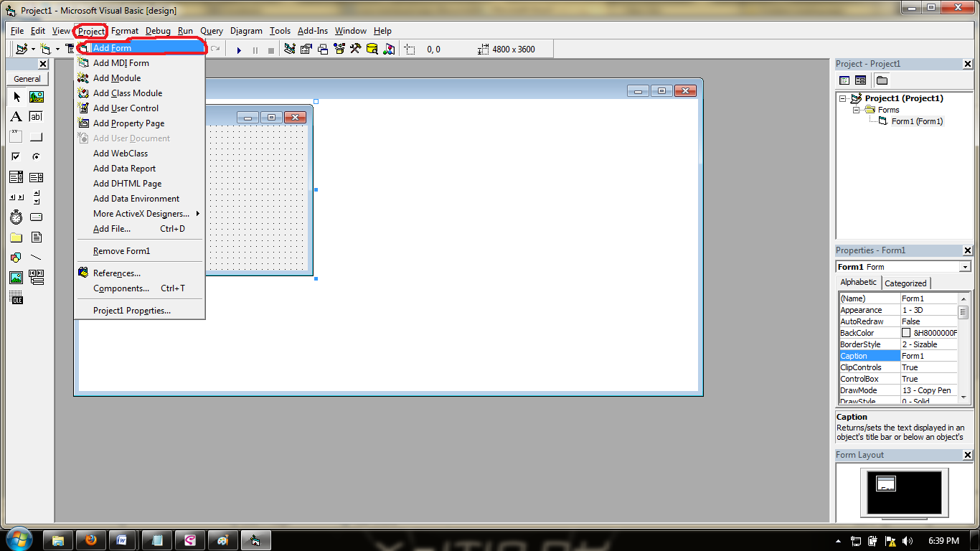Select the Image control tool
This screenshot has height=551, width=980.
click(x=17, y=278)
